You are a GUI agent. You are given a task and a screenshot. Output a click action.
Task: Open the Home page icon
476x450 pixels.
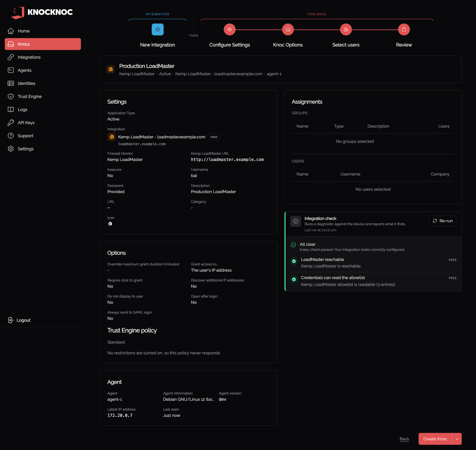[11, 31]
